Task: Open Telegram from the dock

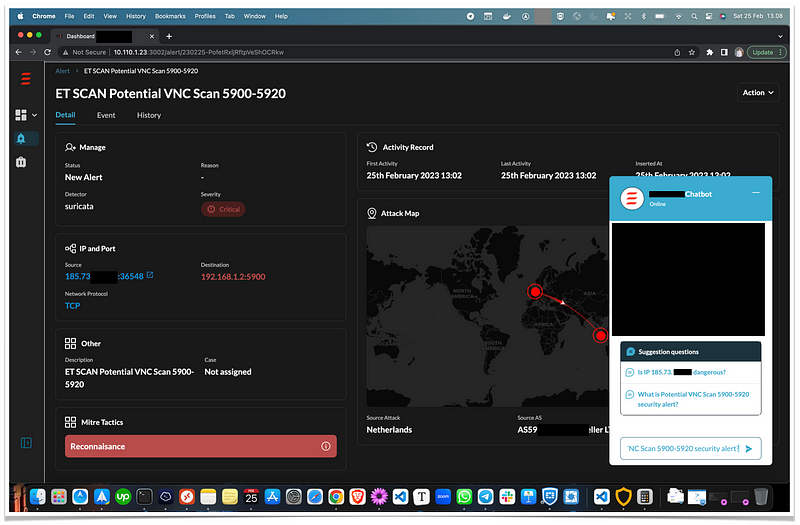Action: click(x=485, y=496)
